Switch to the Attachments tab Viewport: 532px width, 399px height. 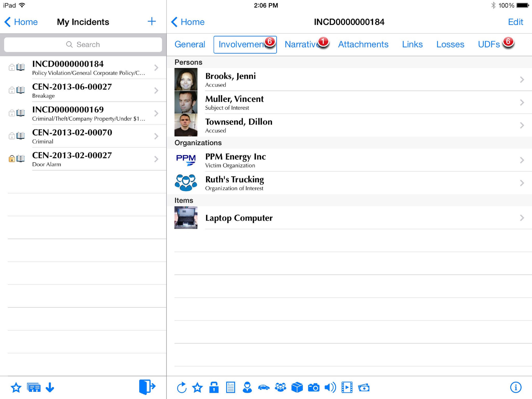coord(363,44)
